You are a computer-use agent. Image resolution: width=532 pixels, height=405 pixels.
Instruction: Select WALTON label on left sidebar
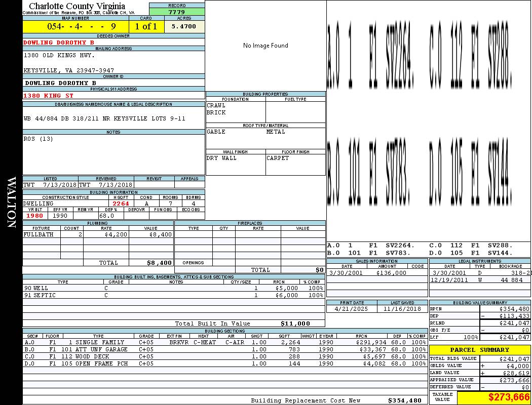tap(11, 202)
